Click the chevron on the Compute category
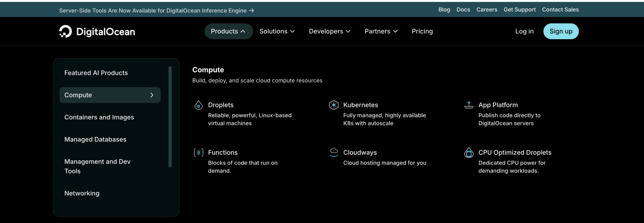The height and width of the screenshot is (223, 644). pos(152,95)
